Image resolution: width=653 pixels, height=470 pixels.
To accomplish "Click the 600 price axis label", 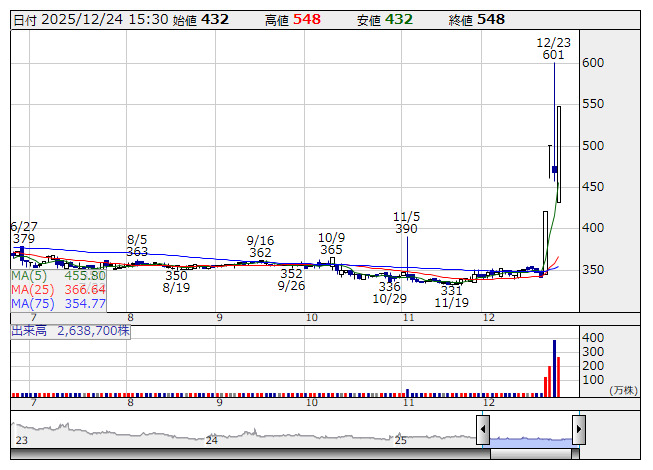I will (x=595, y=63).
